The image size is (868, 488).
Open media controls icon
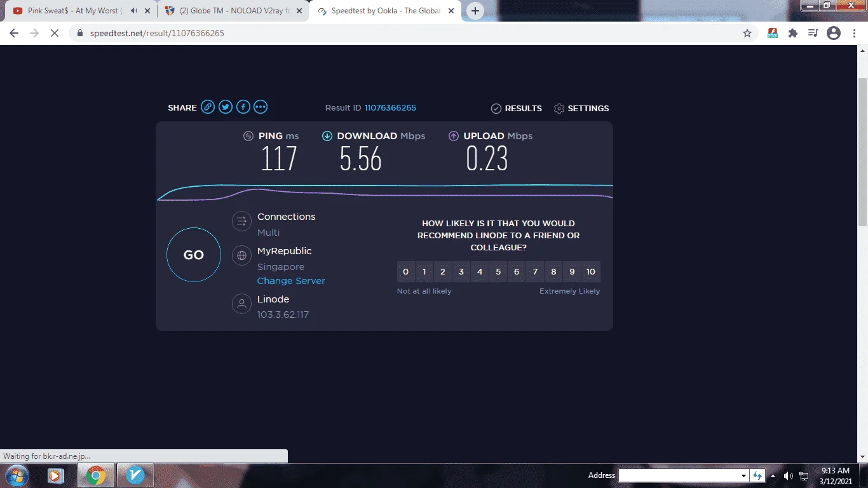click(x=813, y=33)
